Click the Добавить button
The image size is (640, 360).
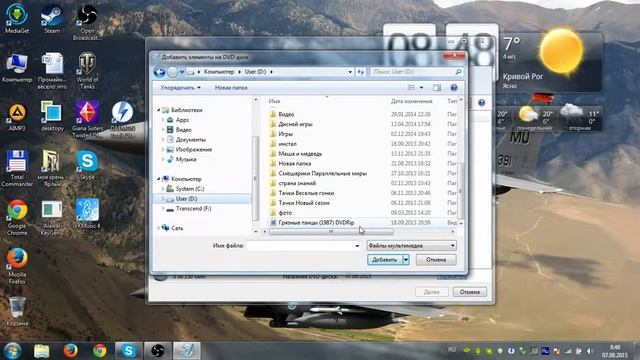point(385,260)
